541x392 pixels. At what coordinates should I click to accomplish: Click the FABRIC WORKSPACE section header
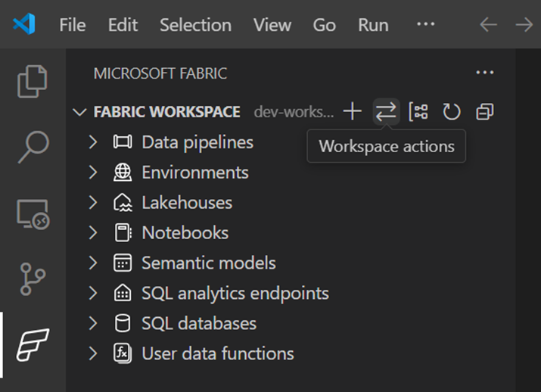167,112
